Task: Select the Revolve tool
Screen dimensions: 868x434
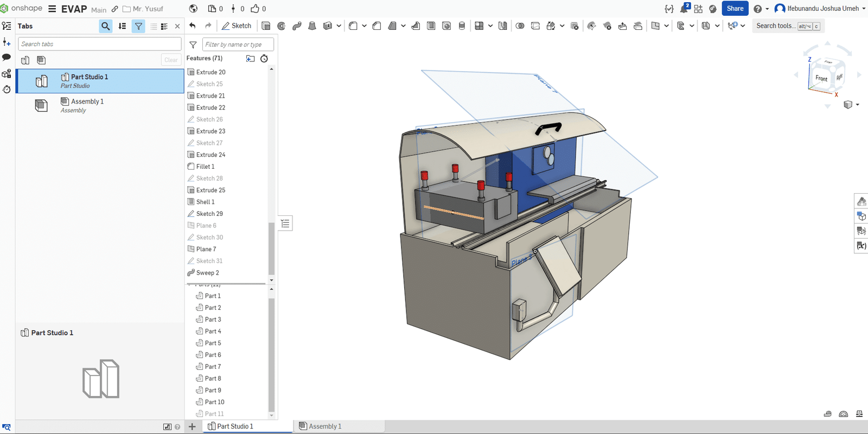Action: tap(281, 25)
